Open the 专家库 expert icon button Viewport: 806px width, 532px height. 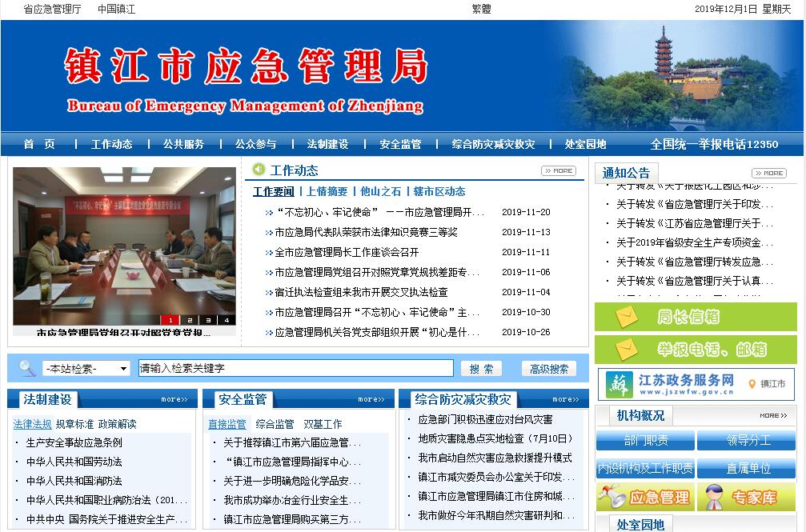click(746, 497)
